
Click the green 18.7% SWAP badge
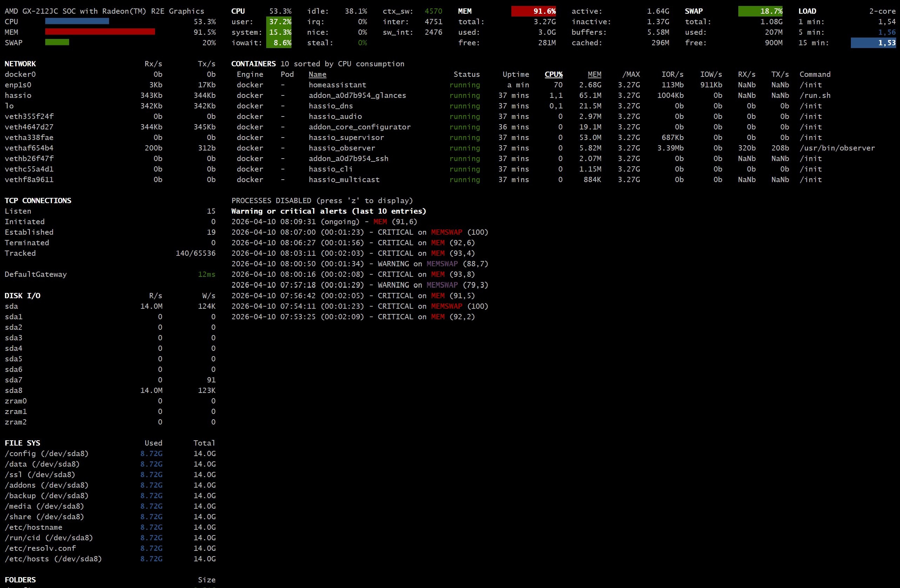click(x=760, y=11)
